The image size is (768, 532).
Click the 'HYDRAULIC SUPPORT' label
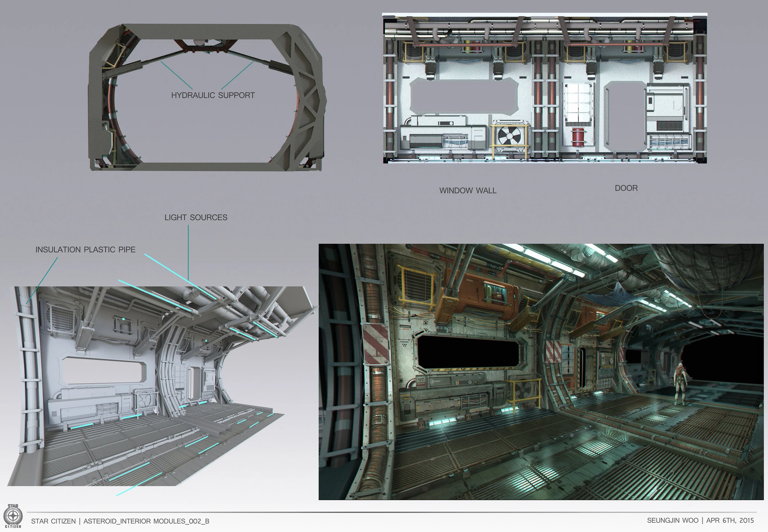coord(213,95)
